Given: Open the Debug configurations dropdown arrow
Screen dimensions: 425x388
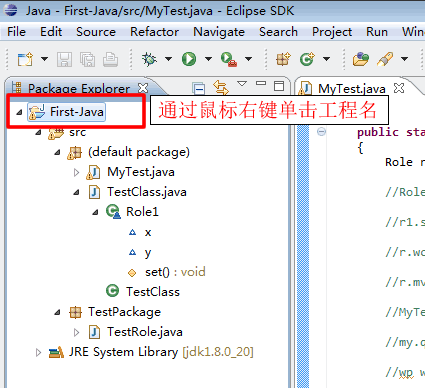Looking at the screenshot, I should click(169, 59).
